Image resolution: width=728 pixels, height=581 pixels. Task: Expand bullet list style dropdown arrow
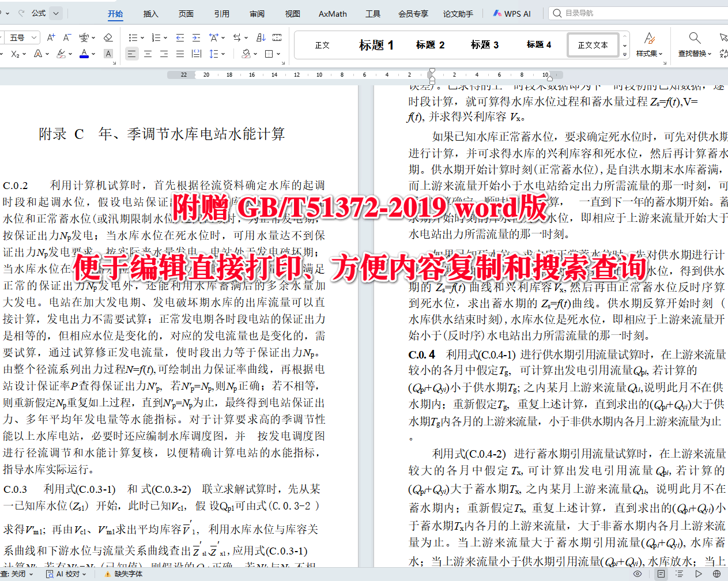[x=142, y=37]
